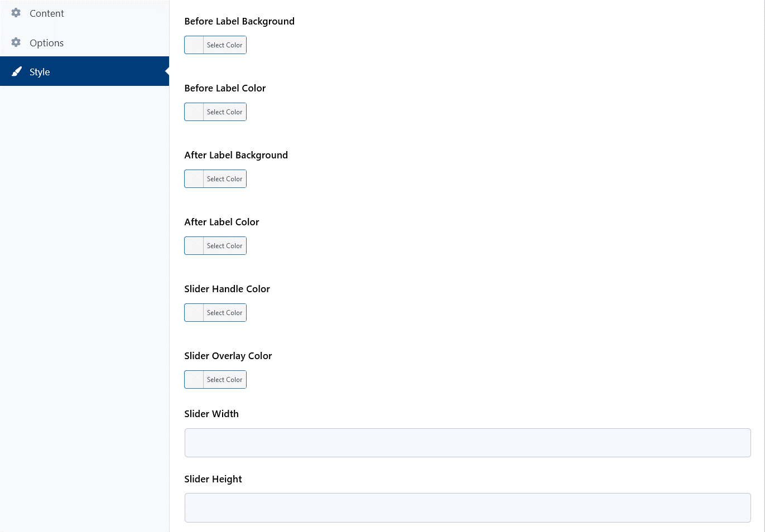Click the Before Label Color swatch preview
Viewport: 765px width, 532px height.
point(194,112)
